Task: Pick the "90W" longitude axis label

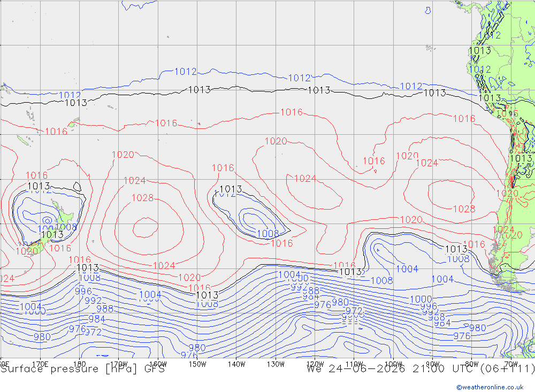Action: [433, 364]
